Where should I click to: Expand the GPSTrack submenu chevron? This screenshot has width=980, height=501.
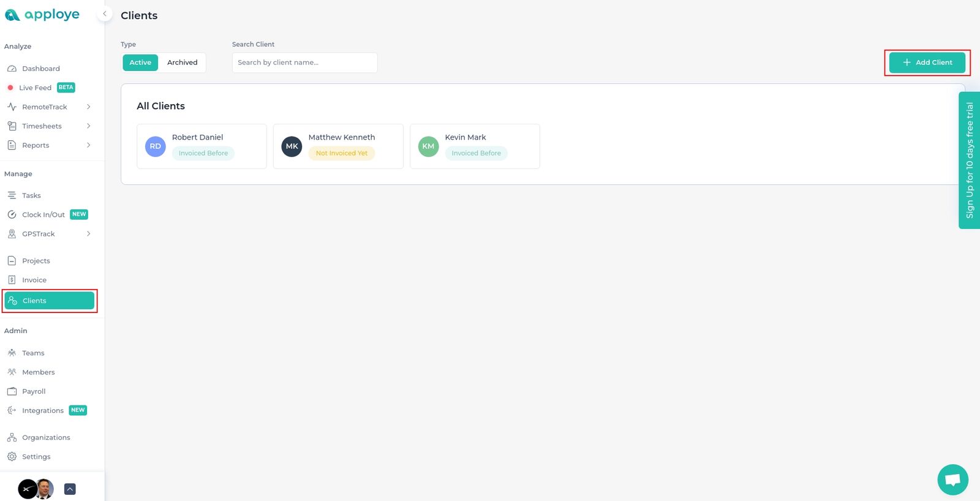(89, 234)
